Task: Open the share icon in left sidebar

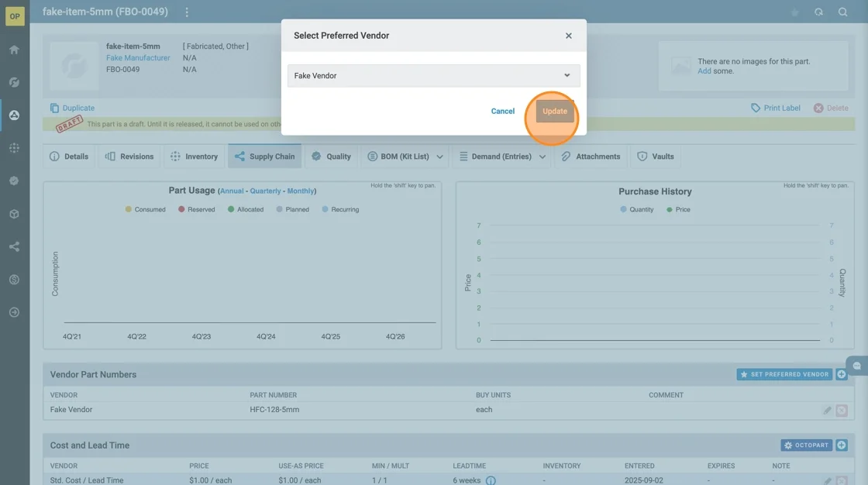Action: [x=14, y=247]
